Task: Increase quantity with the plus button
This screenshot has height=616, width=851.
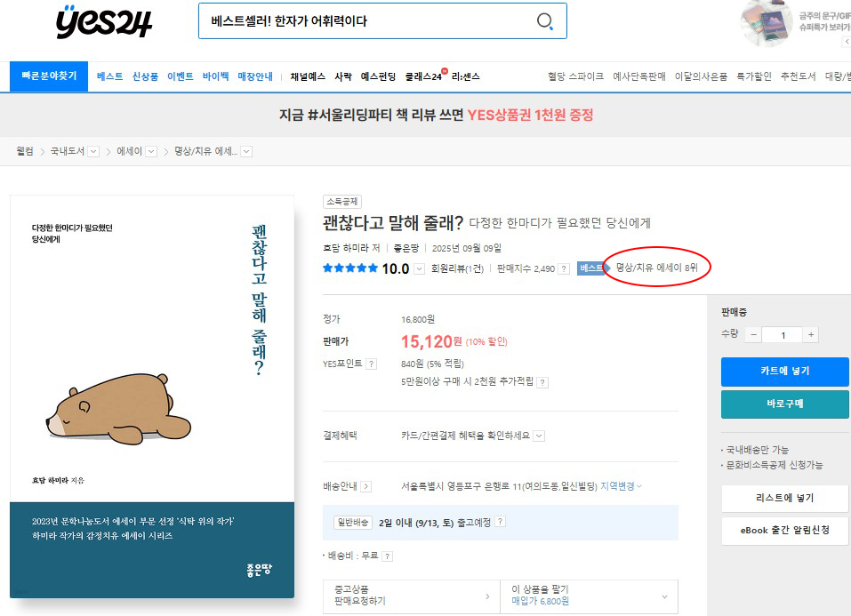Action: tap(811, 335)
